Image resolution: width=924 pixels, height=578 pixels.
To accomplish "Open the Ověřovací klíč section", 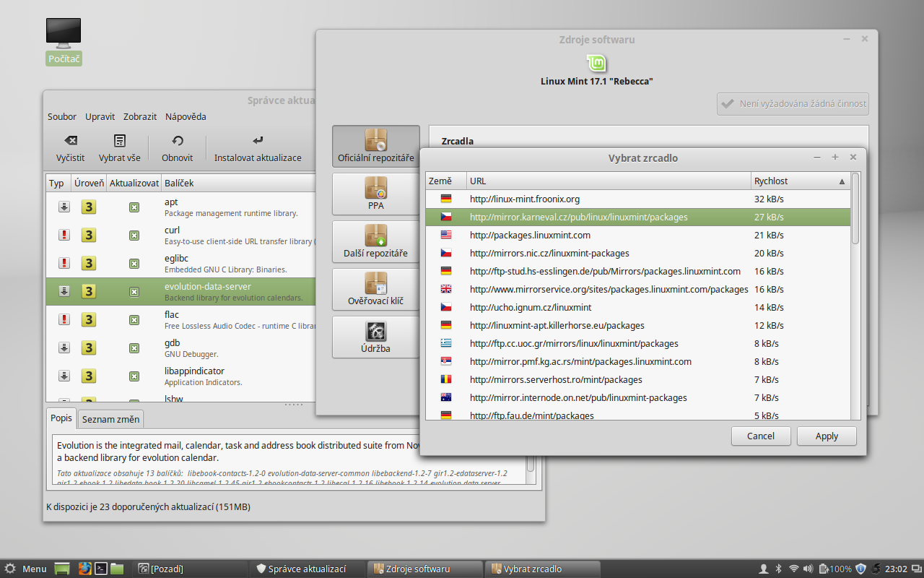I will pyautogui.click(x=375, y=288).
